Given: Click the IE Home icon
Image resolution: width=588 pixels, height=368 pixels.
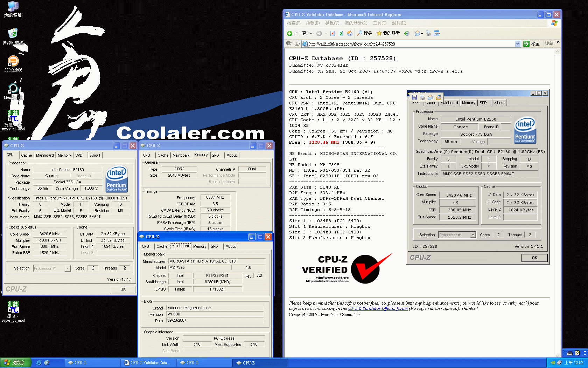Looking at the screenshot, I should point(350,33).
